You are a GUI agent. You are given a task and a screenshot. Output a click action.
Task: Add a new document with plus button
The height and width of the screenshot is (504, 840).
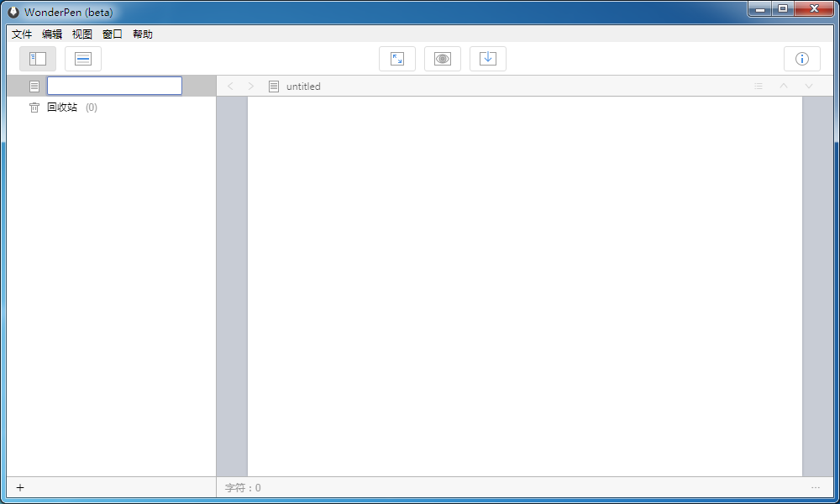pos(20,487)
